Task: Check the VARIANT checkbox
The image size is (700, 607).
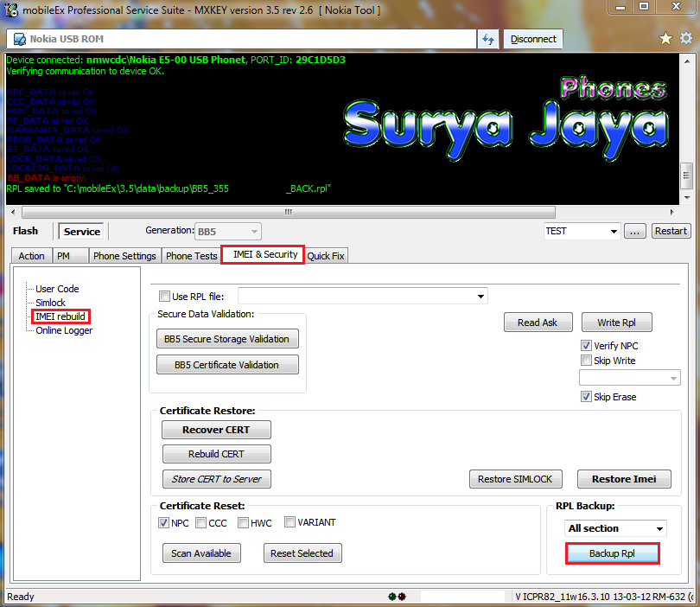Action: click(290, 521)
